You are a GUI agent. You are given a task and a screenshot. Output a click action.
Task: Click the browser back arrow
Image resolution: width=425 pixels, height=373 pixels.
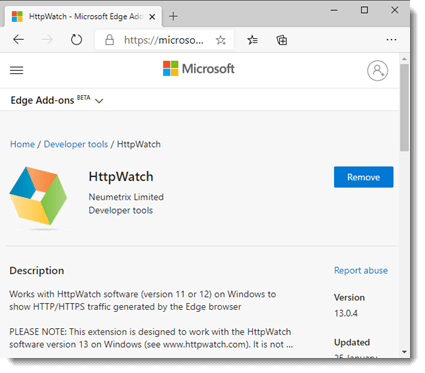point(18,40)
